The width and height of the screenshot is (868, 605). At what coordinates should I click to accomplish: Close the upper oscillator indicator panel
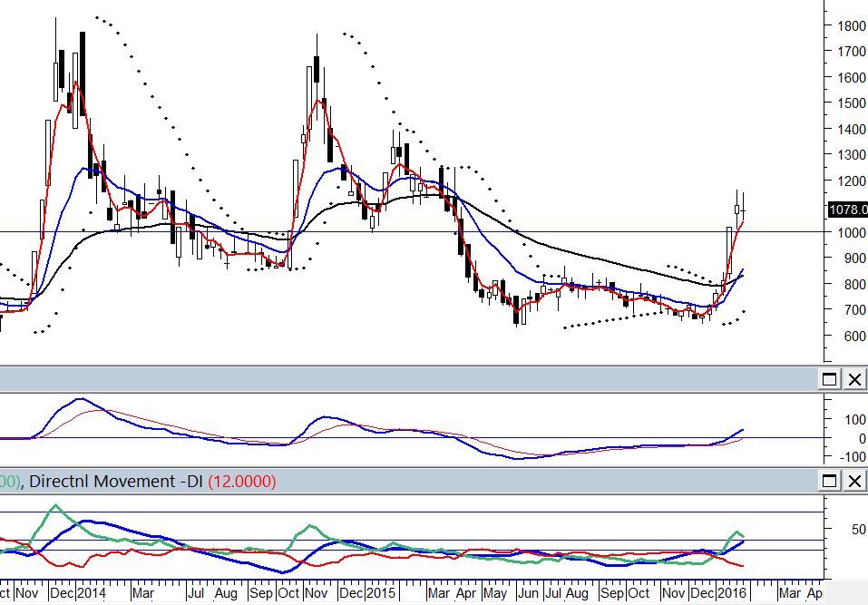coord(854,379)
